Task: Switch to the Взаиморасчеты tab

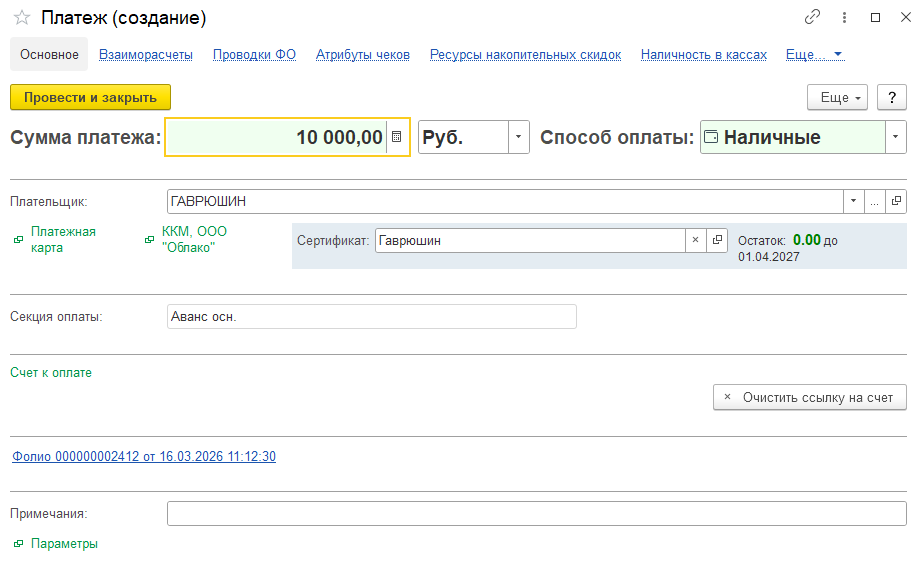Action: (x=146, y=55)
